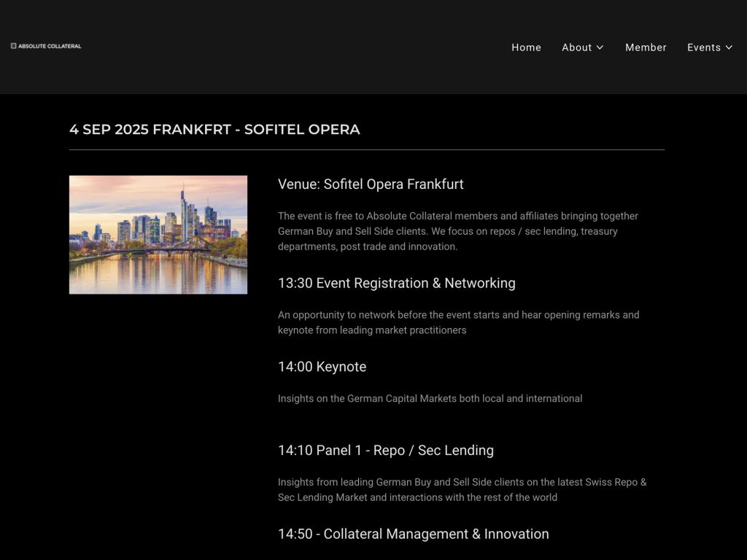Viewport: 747px width, 560px height.
Task: Click the '14:50 Collateral Management' heading
Action: (413, 534)
